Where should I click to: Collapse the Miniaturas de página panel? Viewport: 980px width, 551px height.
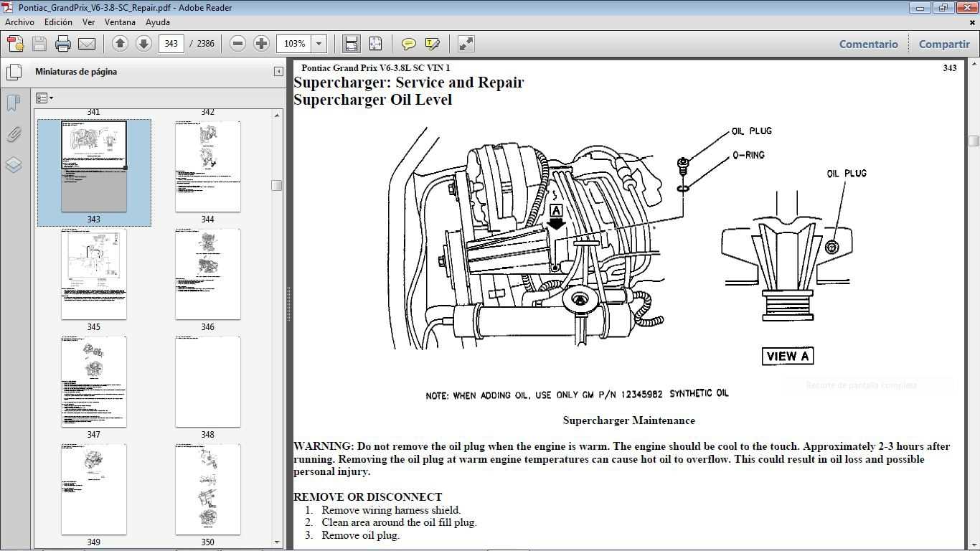(278, 72)
